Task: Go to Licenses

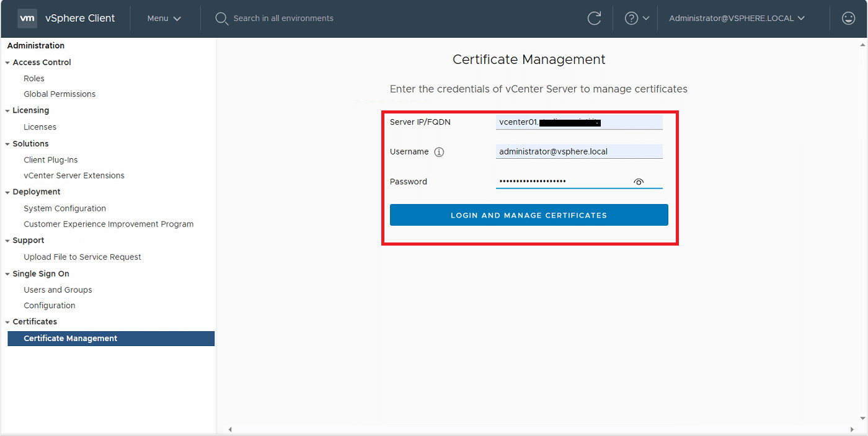Action: pyautogui.click(x=40, y=127)
